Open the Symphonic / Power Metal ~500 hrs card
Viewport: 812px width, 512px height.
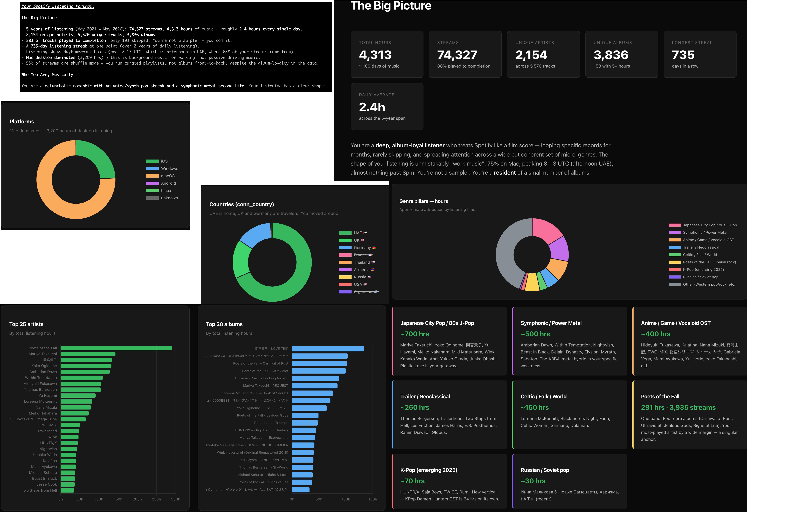pos(570,341)
